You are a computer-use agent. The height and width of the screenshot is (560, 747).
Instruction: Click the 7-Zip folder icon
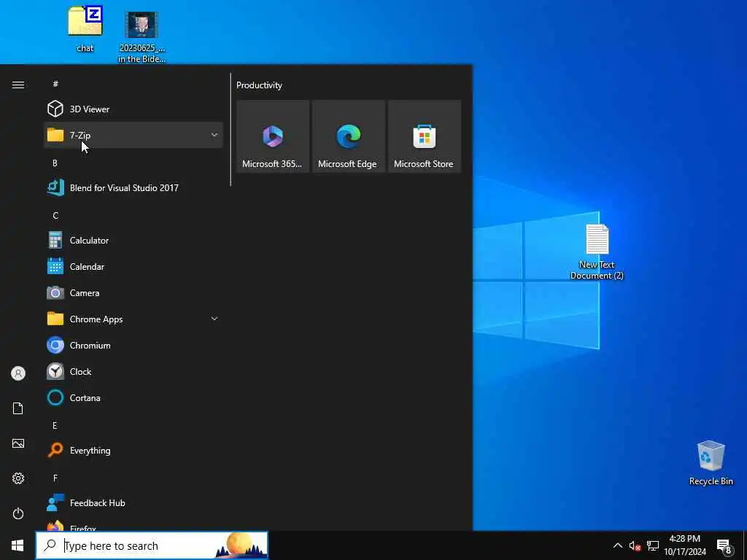(x=55, y=135)
